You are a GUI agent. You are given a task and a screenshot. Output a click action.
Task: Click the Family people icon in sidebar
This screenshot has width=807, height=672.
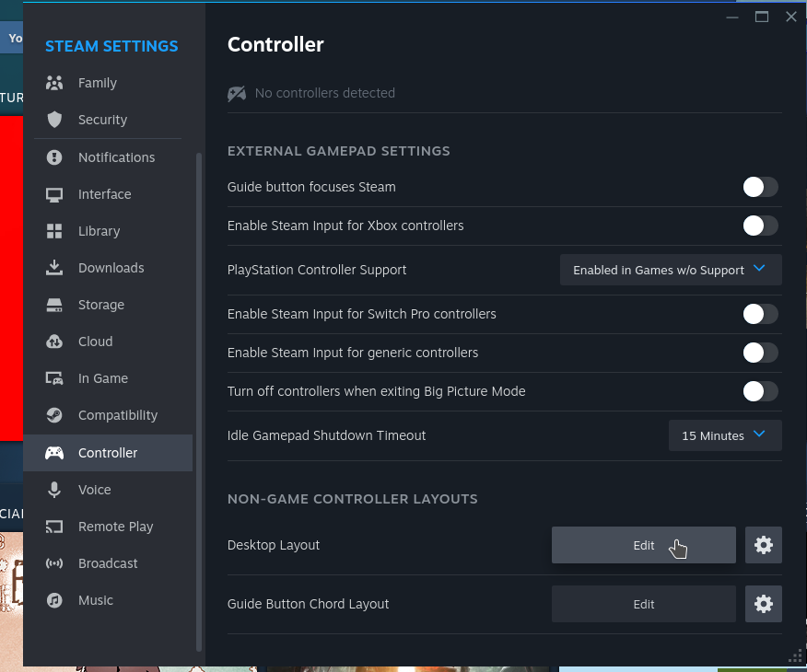pyautogui.click(x=54, y=83)
